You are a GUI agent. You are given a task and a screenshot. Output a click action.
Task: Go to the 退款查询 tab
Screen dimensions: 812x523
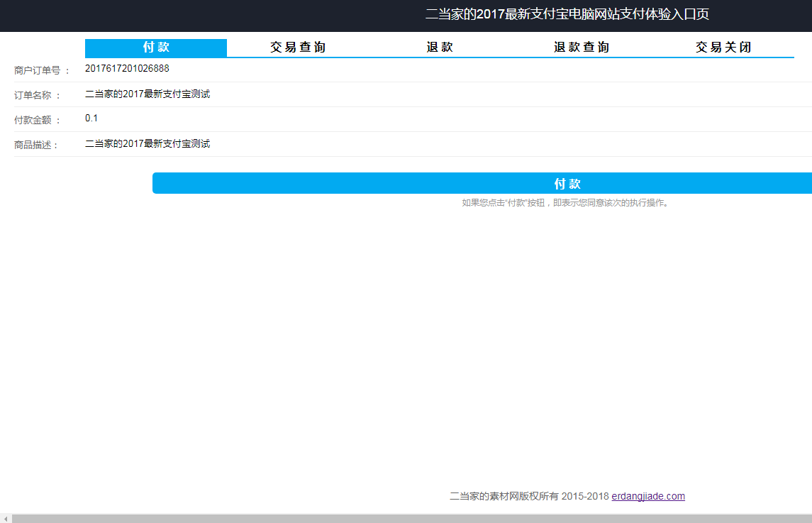tap(582, 48)
